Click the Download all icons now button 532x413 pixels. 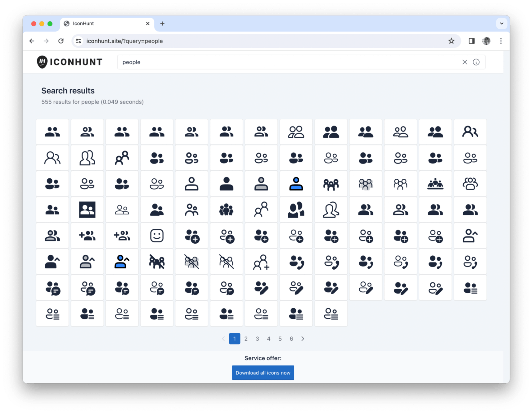click(263, 373)
